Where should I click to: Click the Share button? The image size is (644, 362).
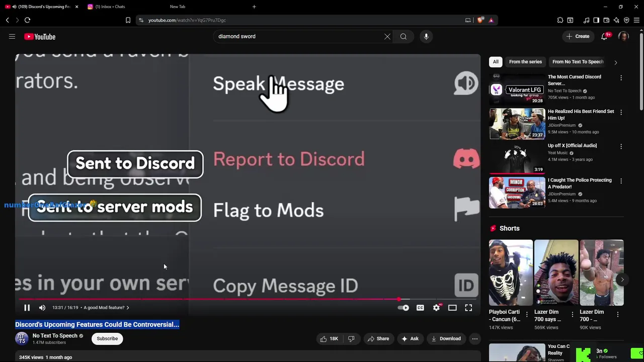378,339
